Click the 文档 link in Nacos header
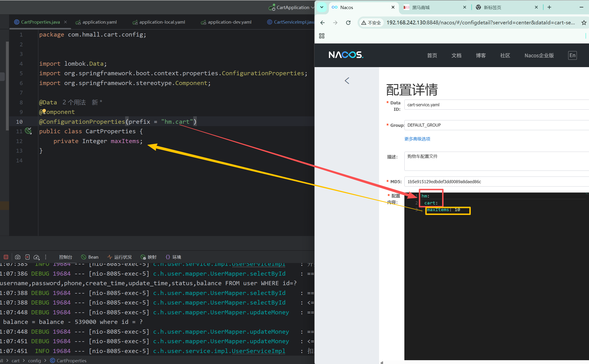Screen dimensions: 589x364 click(x=456, y=55)
